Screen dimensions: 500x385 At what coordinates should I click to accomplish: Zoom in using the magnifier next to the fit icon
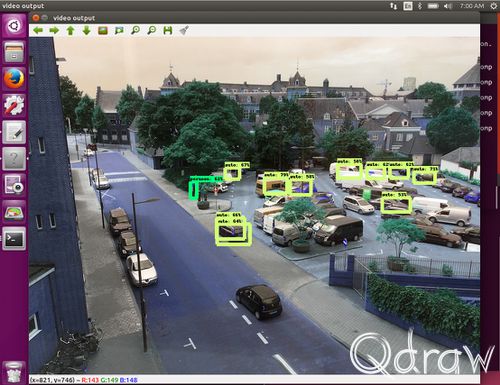tap(135, 31)
